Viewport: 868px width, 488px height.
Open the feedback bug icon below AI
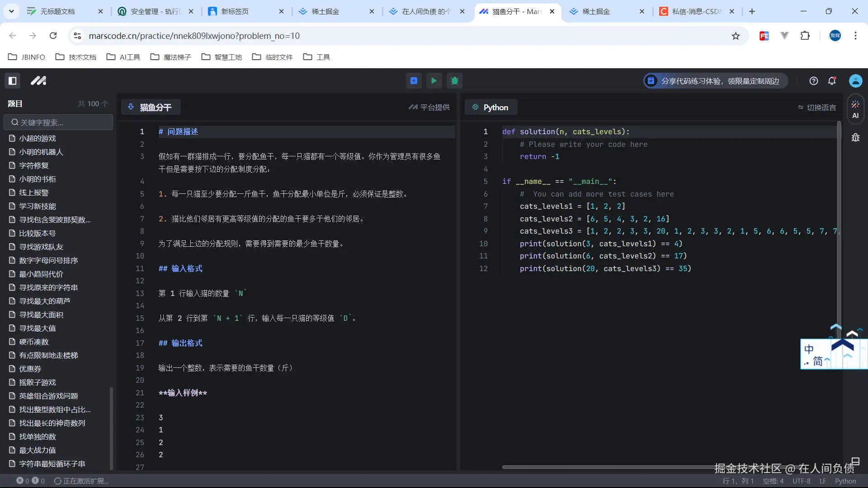855,138
